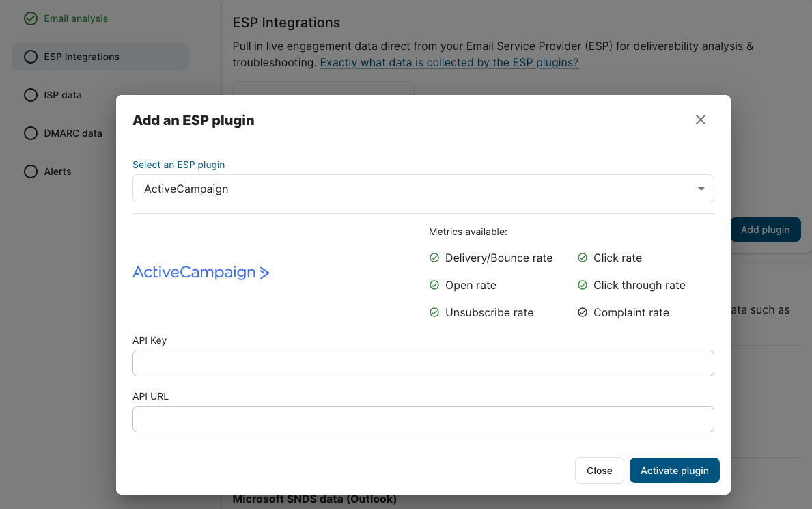Click the 'Add an ESP plugin' dialog title

pyautogui.click(x=193, y=120)
